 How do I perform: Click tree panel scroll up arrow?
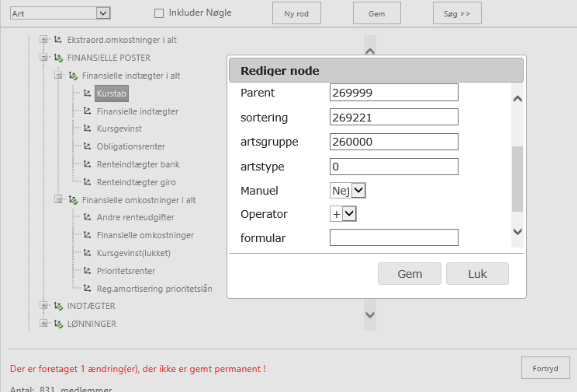pos(370,51)
